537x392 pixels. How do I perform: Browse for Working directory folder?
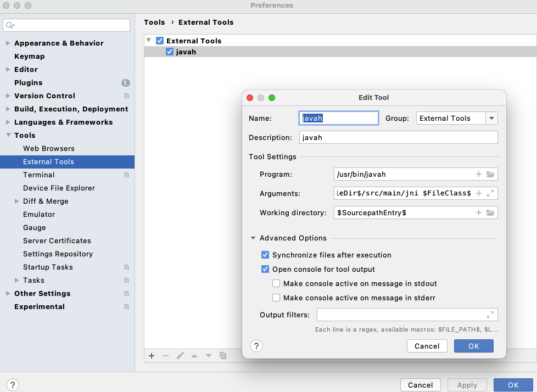(x=490, y=212)
